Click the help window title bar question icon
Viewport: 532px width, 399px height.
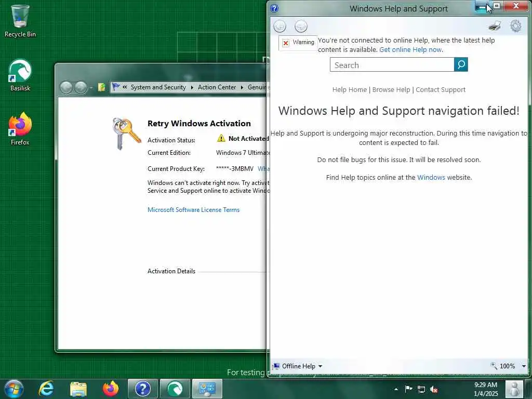(x=274, y=8)
